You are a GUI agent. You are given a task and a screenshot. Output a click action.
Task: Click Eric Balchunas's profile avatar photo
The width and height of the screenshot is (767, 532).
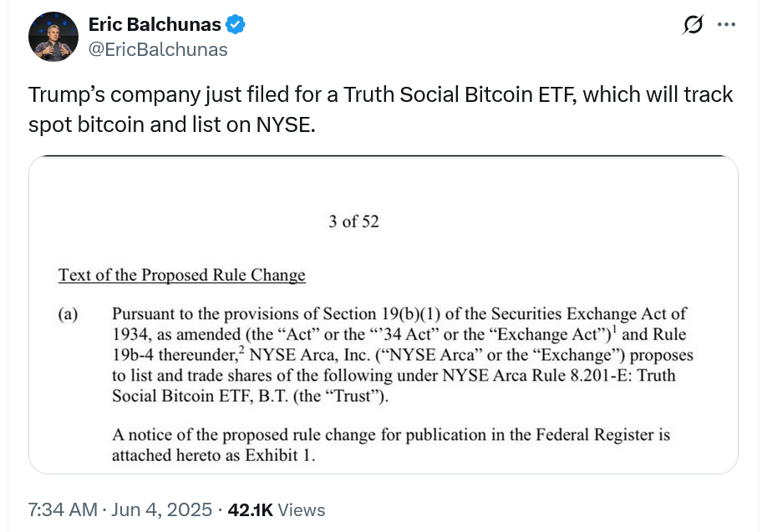54,38
